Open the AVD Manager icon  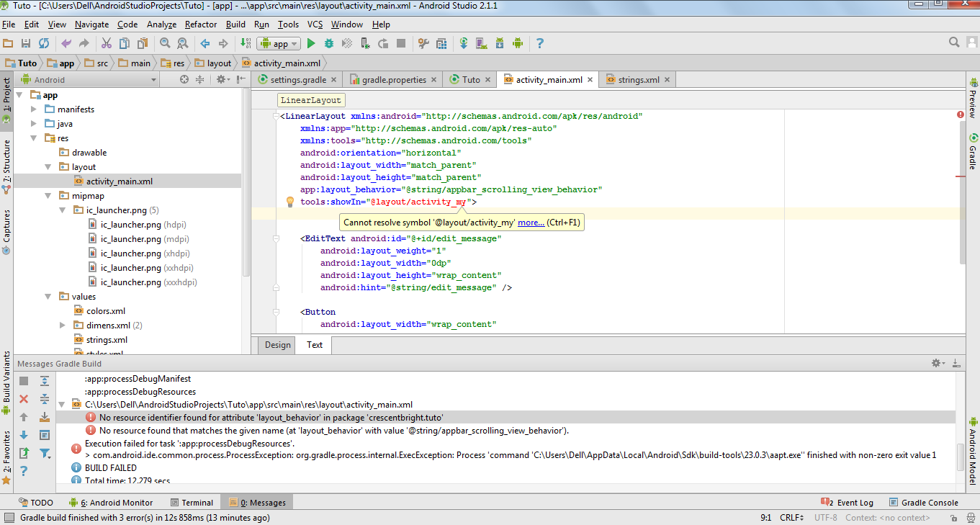(x=482, y=43)
